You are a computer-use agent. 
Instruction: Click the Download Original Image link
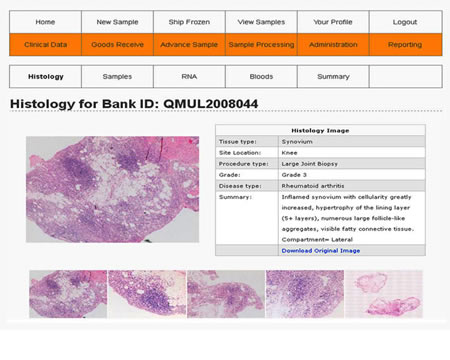click(x=321, y=251)
